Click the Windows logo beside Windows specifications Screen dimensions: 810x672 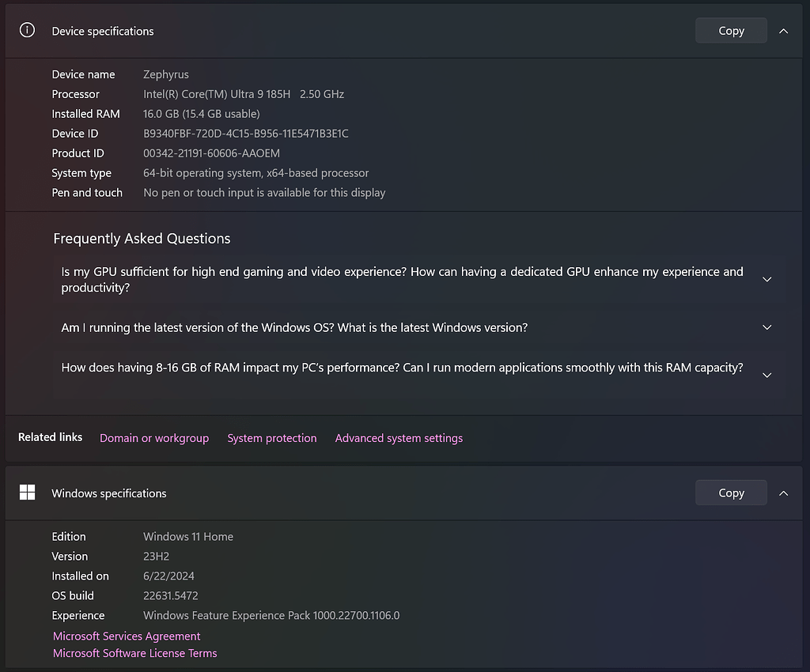click(27, 492)
